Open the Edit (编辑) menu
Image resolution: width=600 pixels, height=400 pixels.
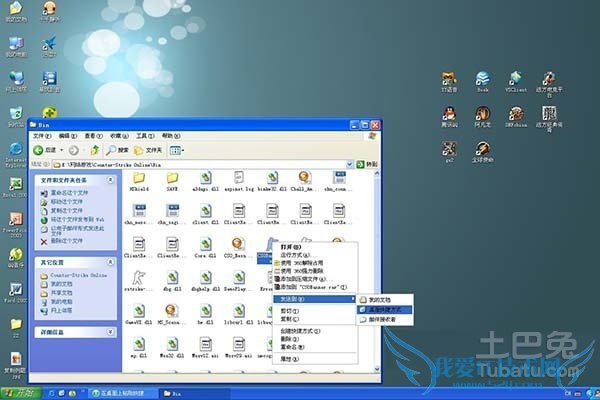pyautogui.click(x=67, y=136)
